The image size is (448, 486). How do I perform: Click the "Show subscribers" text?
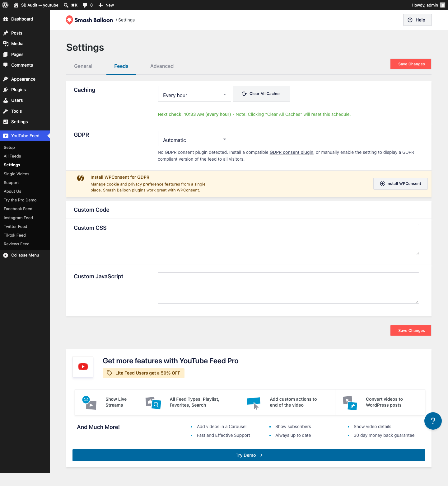[293, 427]
